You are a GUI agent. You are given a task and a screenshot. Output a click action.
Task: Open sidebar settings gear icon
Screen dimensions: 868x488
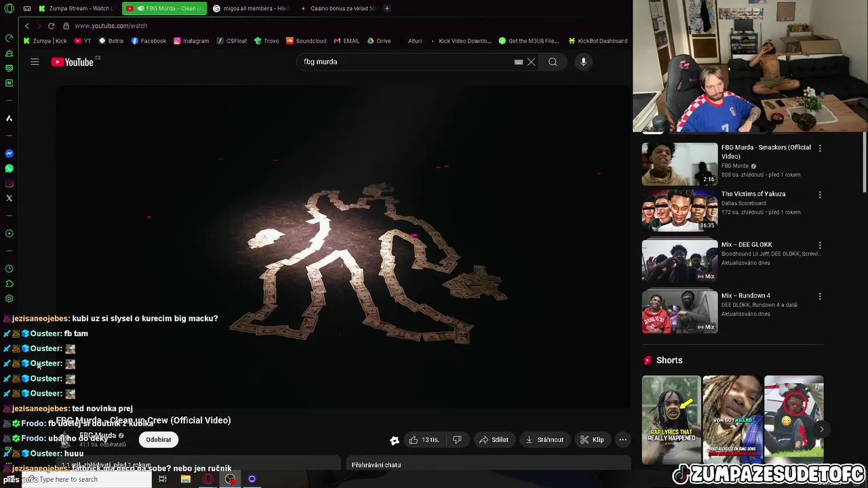(x=9, y=298)
